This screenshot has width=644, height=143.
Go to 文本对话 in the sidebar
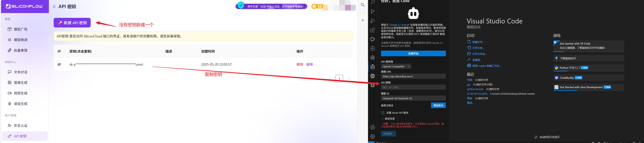click(25, 72)
